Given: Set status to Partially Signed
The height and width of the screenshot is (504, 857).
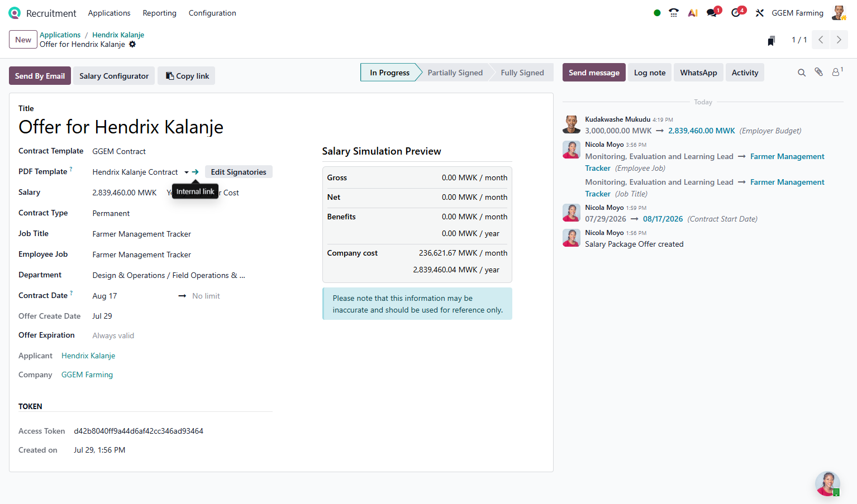Looking at the screenshot, I should click(455, 73).
